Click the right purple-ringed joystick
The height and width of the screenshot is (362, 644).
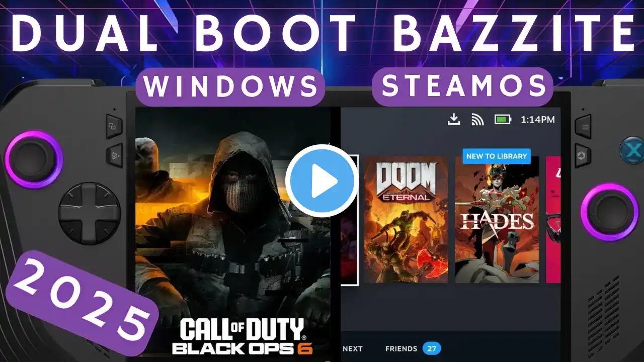pos(609,212)
